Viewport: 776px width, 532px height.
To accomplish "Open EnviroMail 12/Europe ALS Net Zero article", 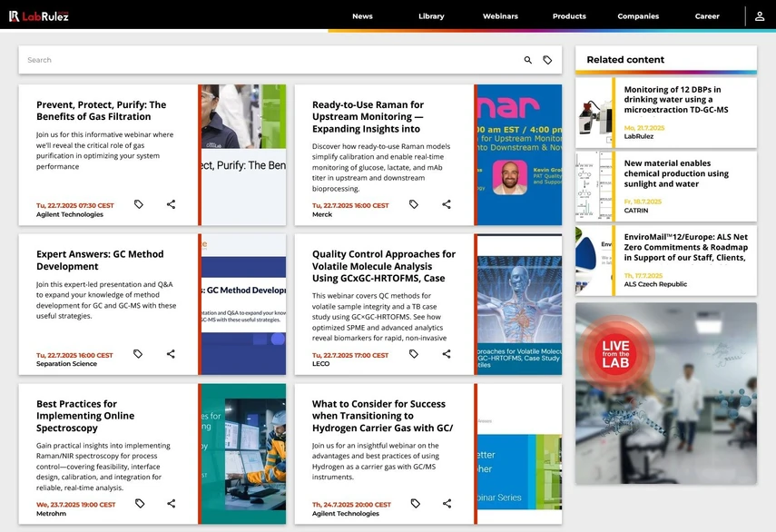I will click(x=686, y=247).
